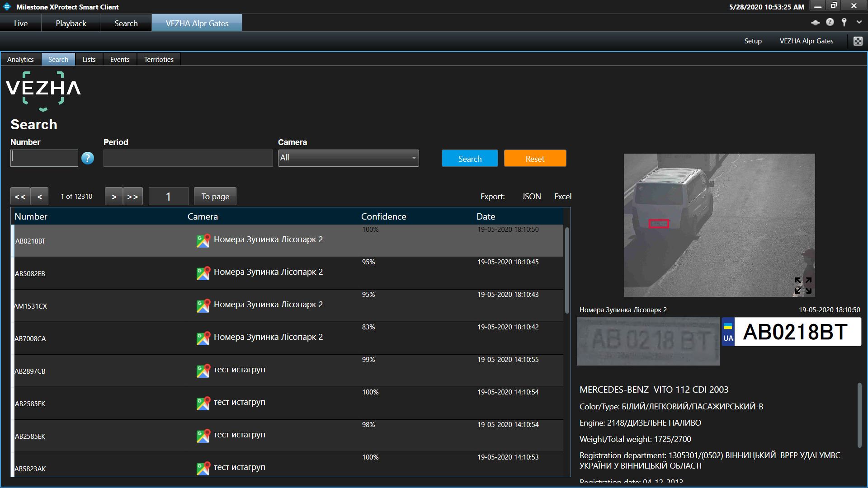
Task: Open map icon for AM1531CX row
Action: tap(203, 305)
